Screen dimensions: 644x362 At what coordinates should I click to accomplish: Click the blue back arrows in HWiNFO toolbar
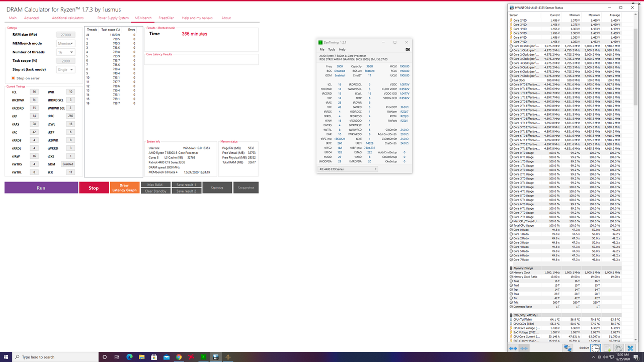514,348
